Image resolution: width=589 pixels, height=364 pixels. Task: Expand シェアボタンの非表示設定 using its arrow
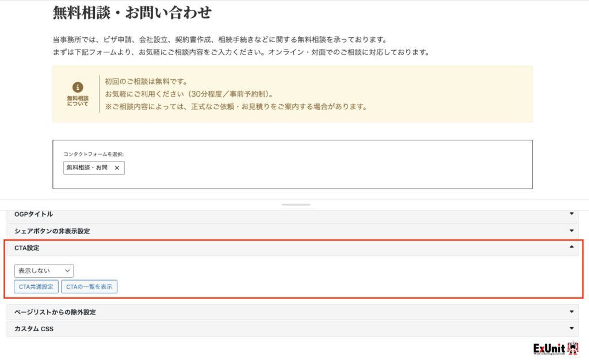[x=571, y=231]
